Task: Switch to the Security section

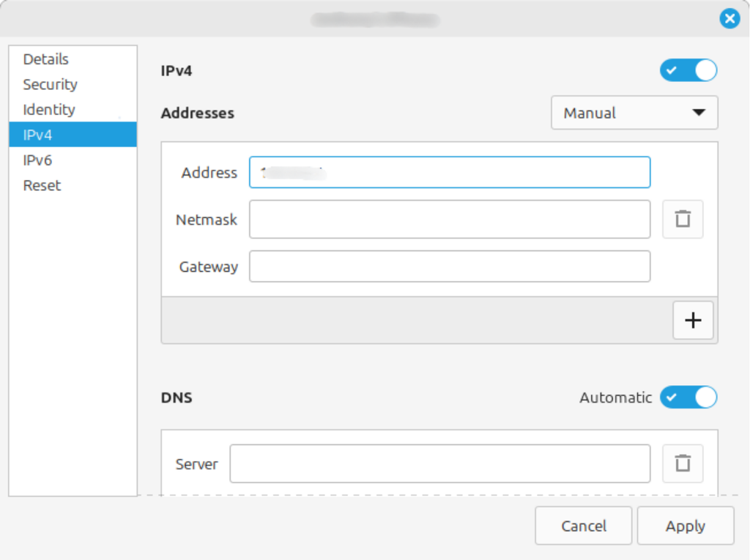Action: coord(73,84)
